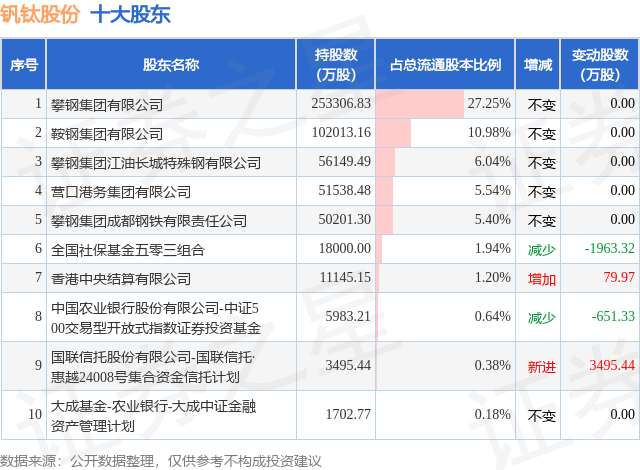Screen dimensions: 640x470
Task: Select 香港中央结算有限公司
Action: pyautogui.click(x=121, y=279)
